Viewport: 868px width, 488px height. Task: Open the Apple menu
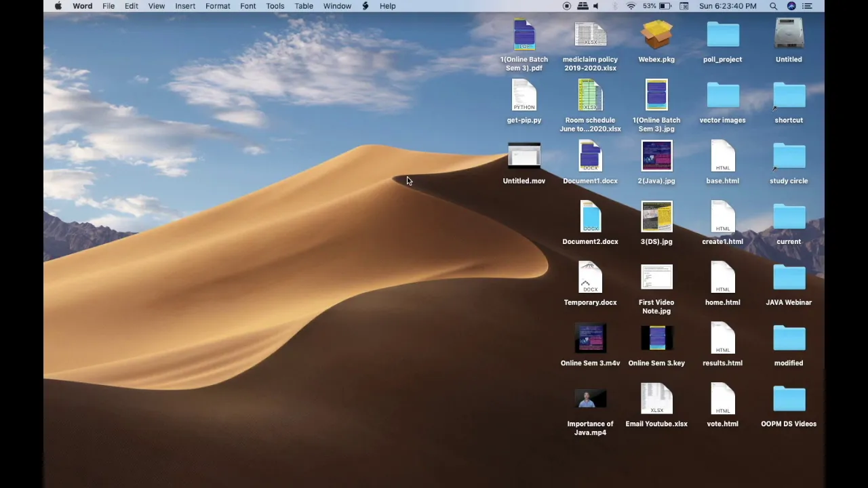tap(58, 6)
